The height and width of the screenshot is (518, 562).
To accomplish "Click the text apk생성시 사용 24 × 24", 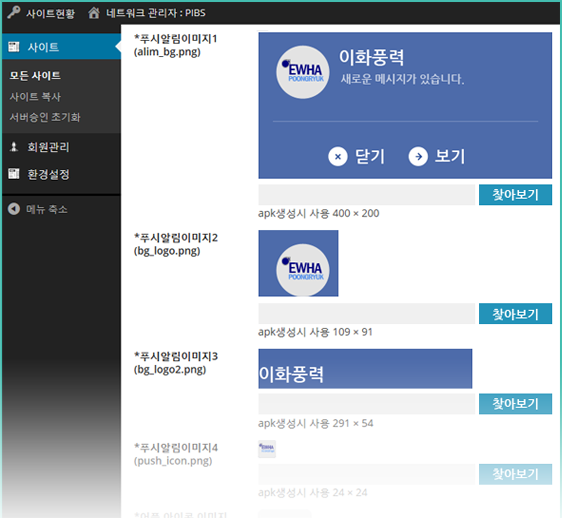I will [x=313, y=493].
